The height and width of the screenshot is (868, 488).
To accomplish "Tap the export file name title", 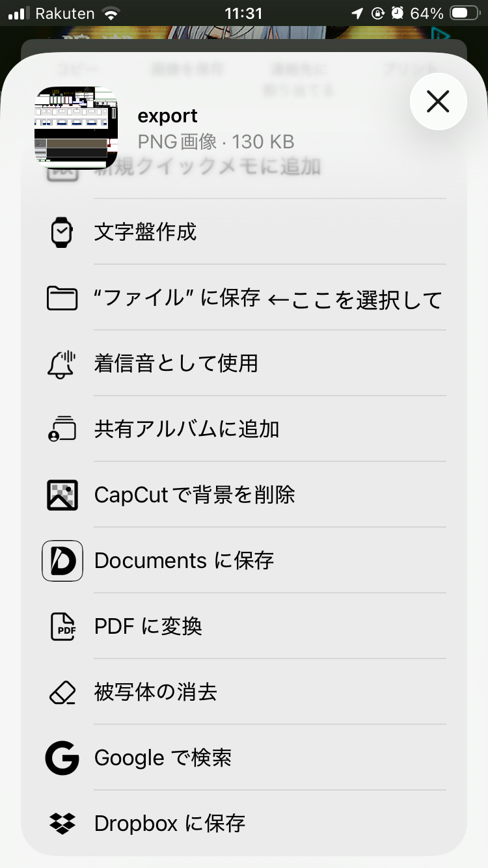I will [167, 116].
